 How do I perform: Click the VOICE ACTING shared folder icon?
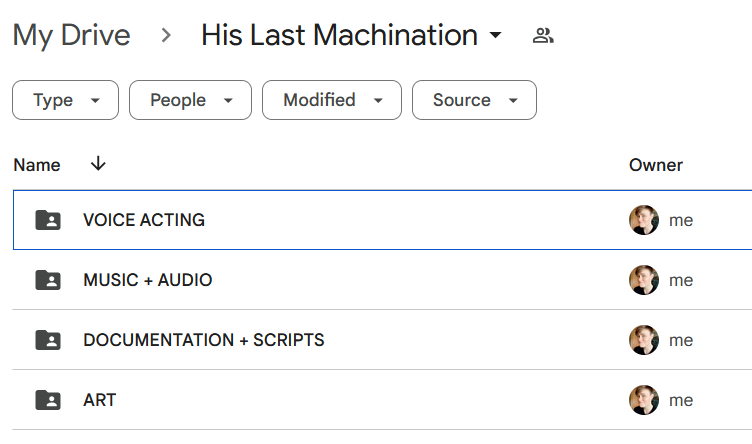click(48, 220)
